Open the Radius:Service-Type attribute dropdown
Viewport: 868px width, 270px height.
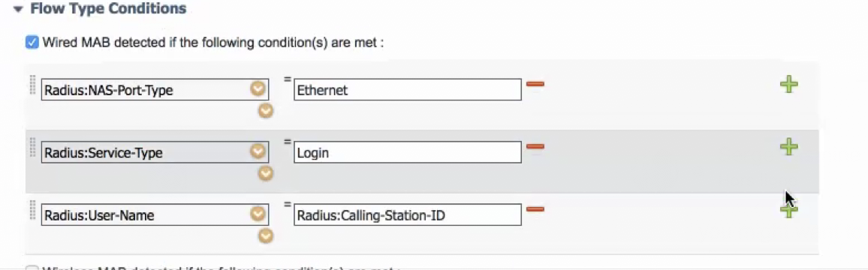(258, 151)
